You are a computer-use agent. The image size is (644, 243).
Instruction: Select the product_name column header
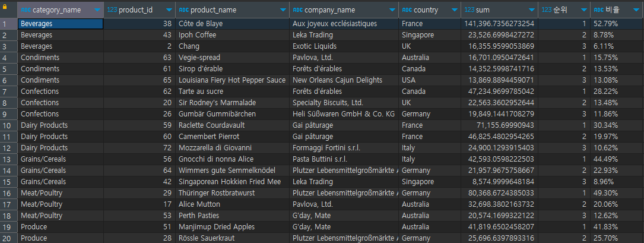point(233,10)
